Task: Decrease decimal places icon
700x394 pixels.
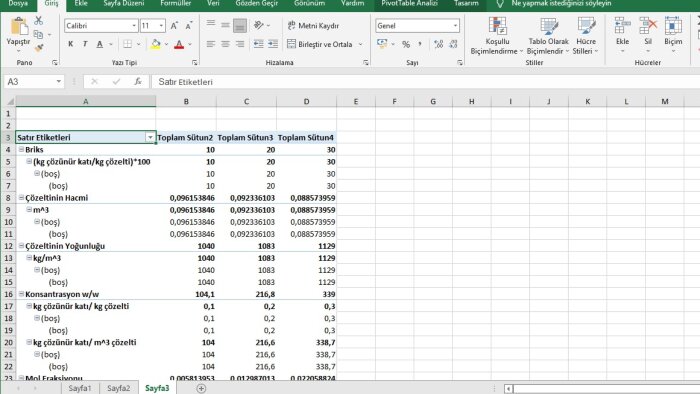Action: tap(454, 44)
